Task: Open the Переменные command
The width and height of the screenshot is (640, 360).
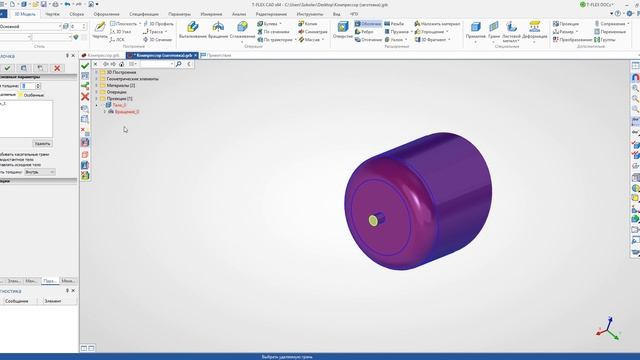Action: 610,31
